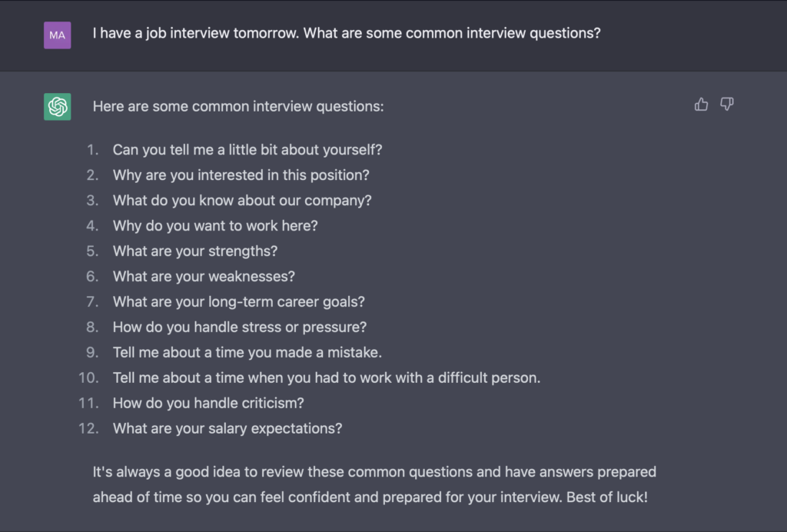The width and height of the screenshot is (787, 532).
Task: Click the 'What are your strengths?' item
Action: click(x=195, y=251)
